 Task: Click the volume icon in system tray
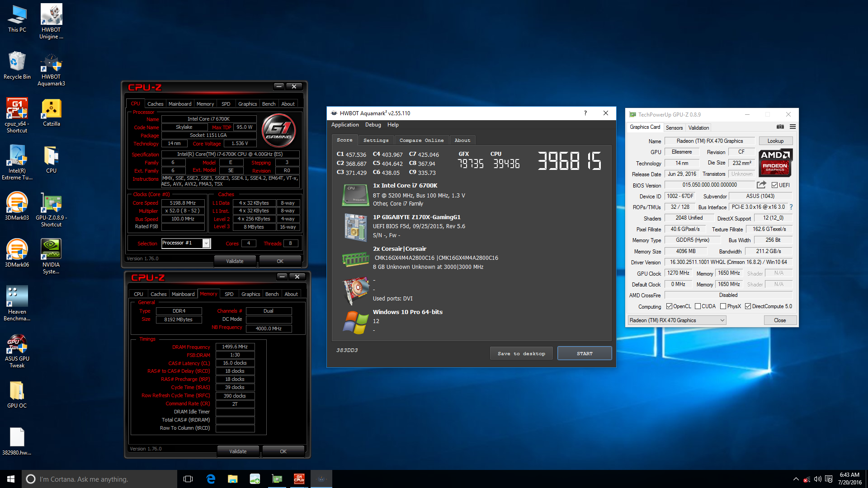coord(817,479)
